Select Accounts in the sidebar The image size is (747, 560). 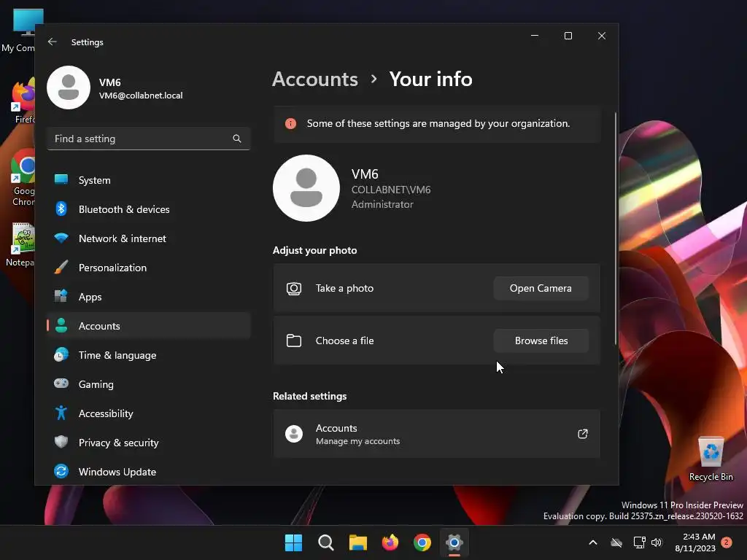point(149,326)
